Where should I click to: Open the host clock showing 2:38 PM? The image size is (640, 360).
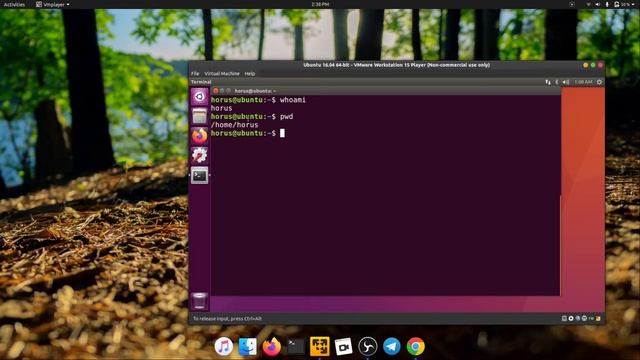[320, 4]
